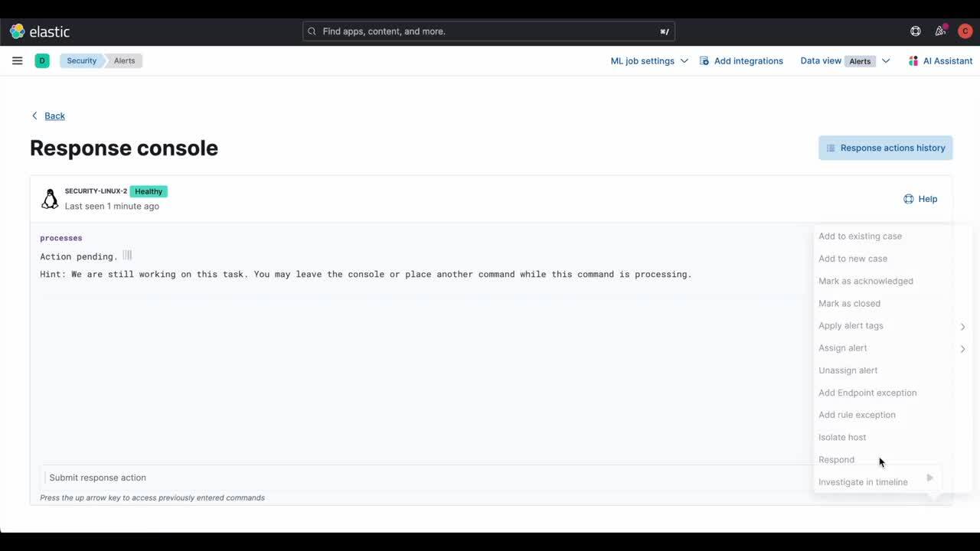The image size is (980, 551).
Task: Click the list icon on Response actions history
Action: 831,148
